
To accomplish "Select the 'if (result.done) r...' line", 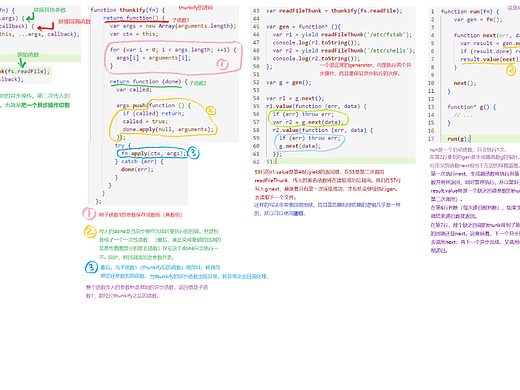I will (490, 51).
